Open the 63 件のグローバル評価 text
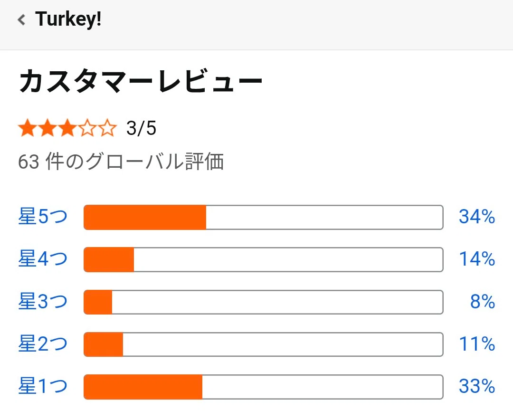The width and height of the screenshot is (513, 420). pos(121,162)
